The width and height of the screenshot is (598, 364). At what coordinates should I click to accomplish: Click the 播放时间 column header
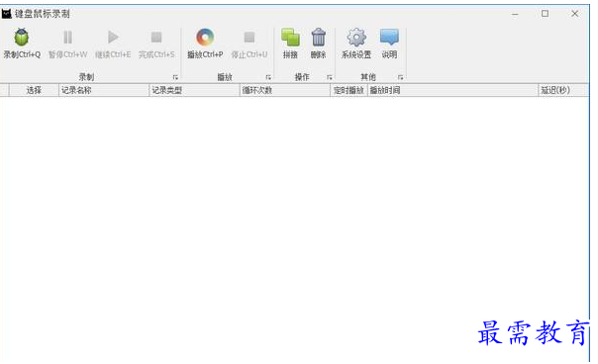[452, 90]
